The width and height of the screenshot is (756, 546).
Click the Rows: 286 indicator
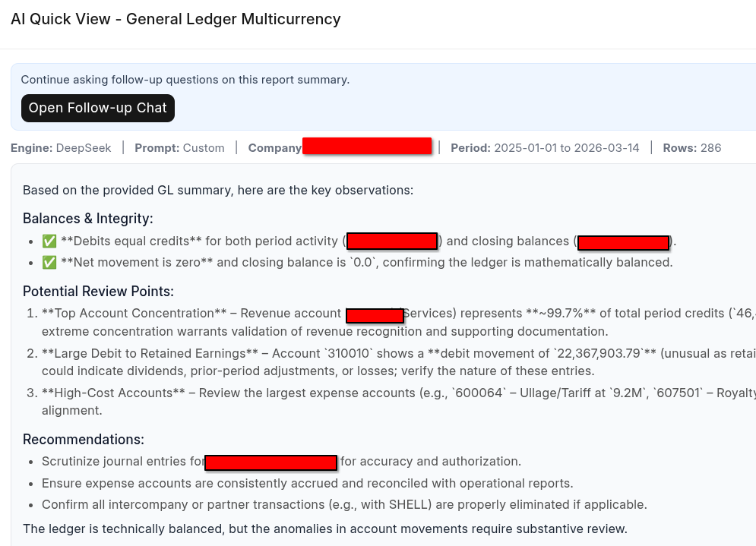692,148
